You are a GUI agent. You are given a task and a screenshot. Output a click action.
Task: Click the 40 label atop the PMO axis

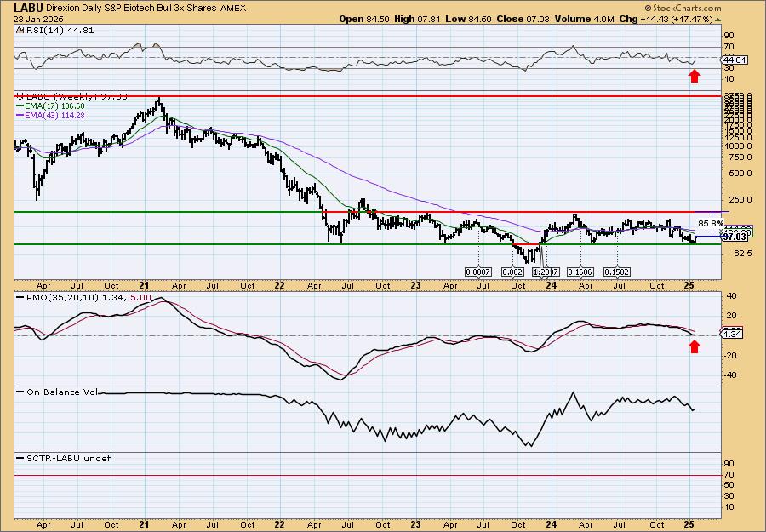(732, 295)
